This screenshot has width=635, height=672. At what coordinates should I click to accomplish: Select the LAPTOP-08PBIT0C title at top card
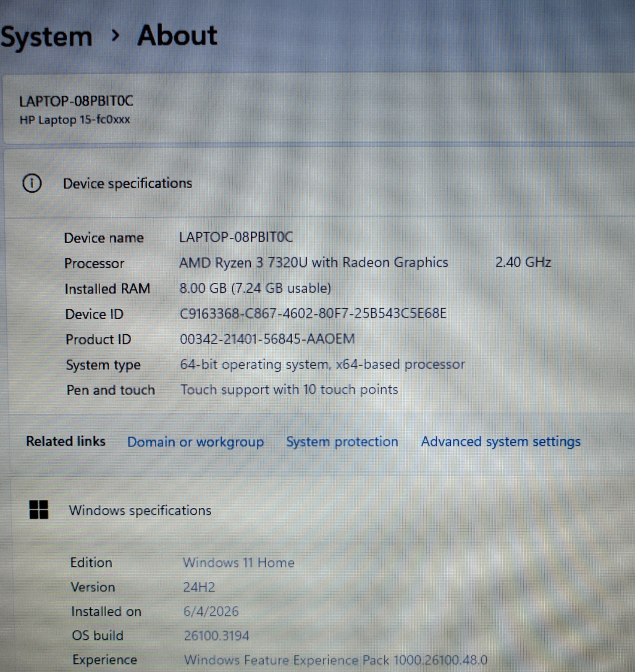(76, 101)
